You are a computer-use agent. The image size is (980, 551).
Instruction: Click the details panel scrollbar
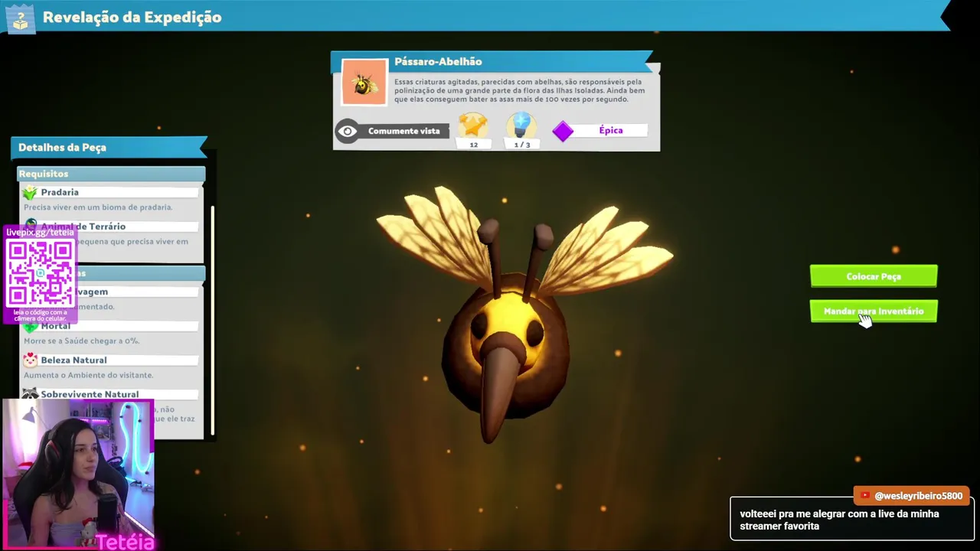[213, 320]
